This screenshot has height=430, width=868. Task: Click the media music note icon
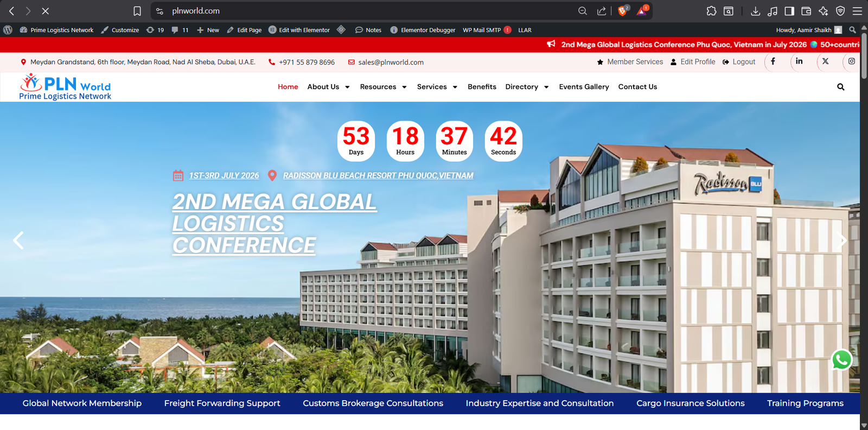[x=773, y=11]
